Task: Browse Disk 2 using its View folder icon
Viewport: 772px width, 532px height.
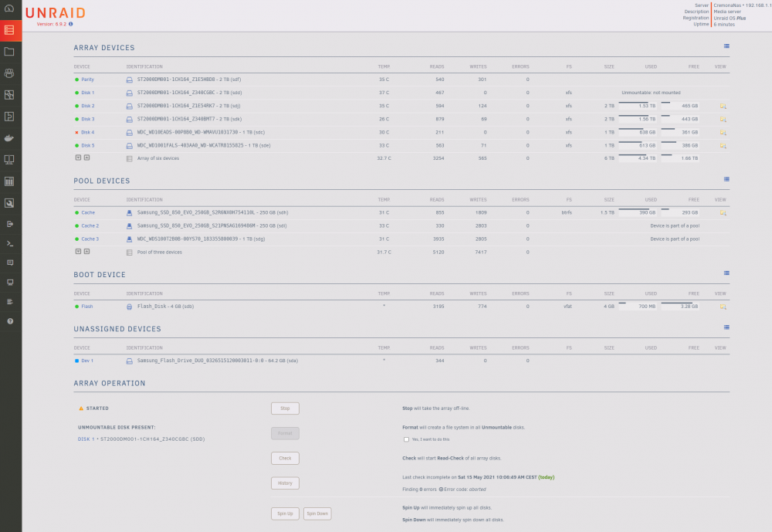Action: (x=723, y=106)
